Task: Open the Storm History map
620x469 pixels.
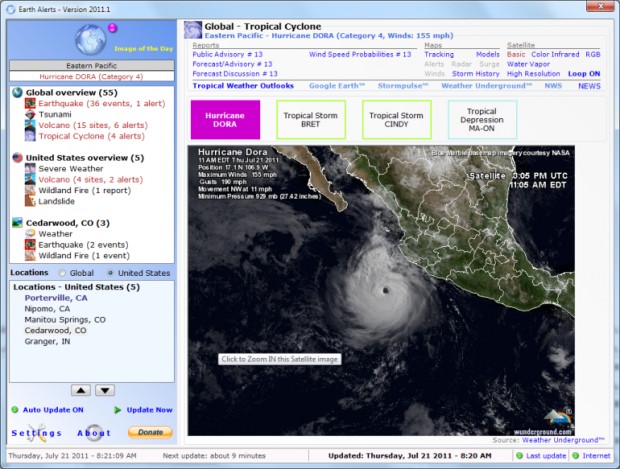Action: [x=476, y=74]
